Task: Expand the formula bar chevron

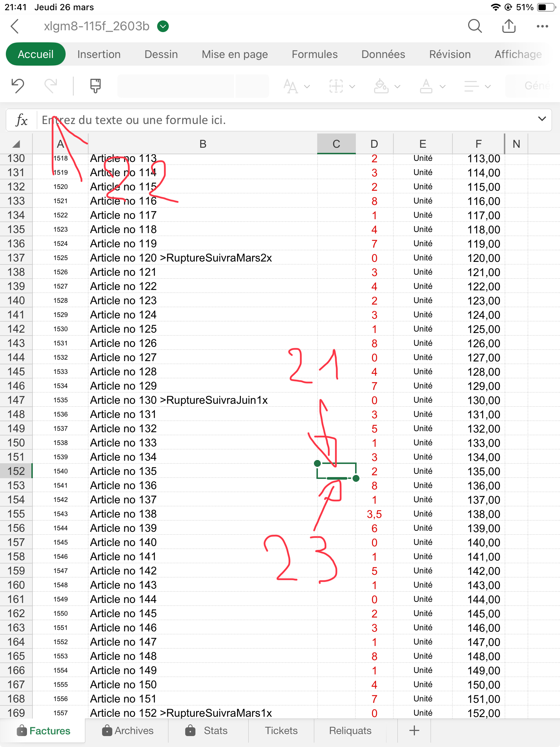Action: point(542,119)
